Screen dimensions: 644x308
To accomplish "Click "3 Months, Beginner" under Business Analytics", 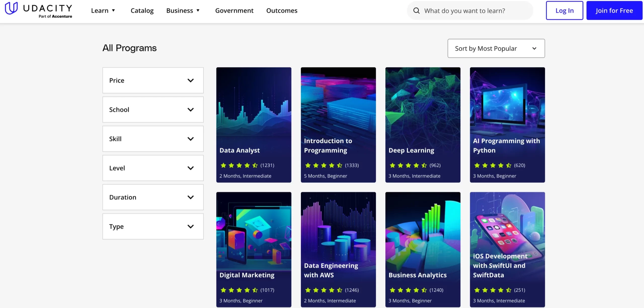I will pos(410,301).
